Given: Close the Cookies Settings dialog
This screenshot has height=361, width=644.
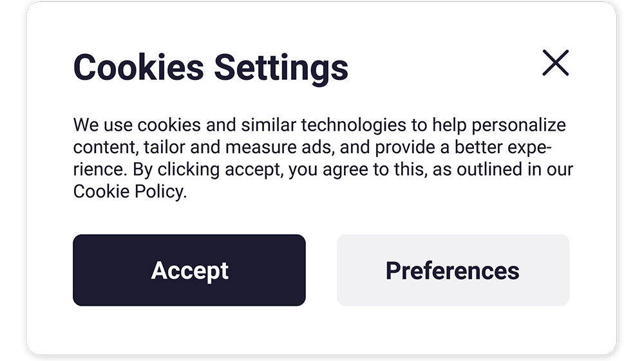Looking at the screenshot, I should tap(555, 63).
